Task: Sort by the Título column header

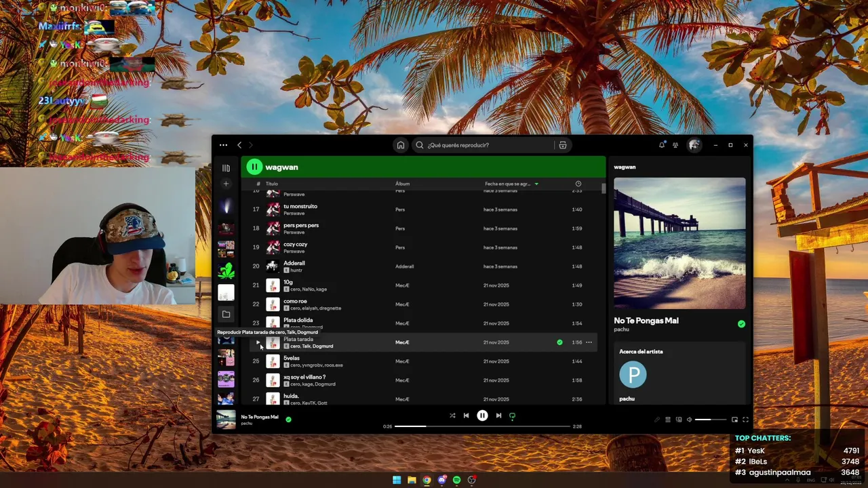Action: coord(272,184)
